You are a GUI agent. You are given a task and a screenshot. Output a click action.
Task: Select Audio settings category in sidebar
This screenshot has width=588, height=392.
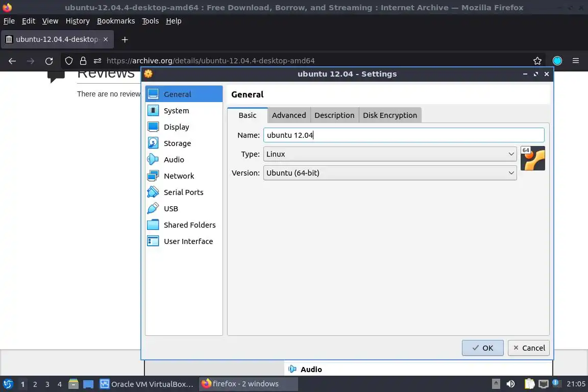pos(184,159)
